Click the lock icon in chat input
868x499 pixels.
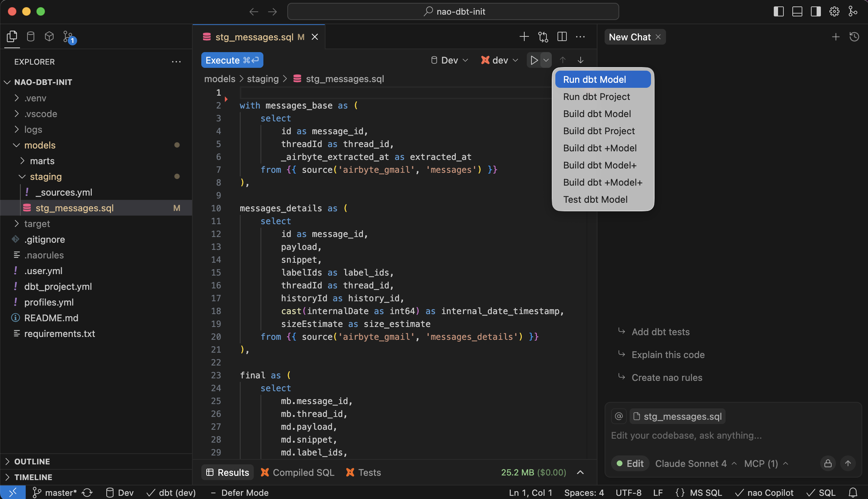(x=828, y=463)
